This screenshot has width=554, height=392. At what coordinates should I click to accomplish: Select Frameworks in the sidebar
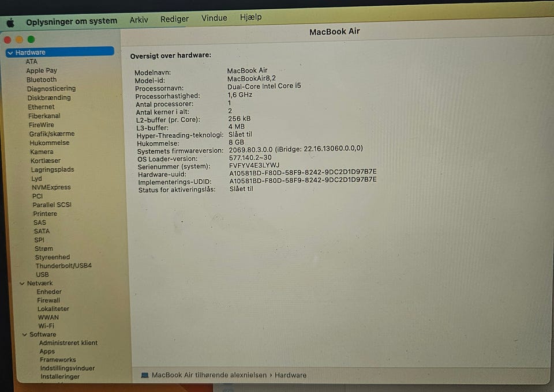(58, 360)
